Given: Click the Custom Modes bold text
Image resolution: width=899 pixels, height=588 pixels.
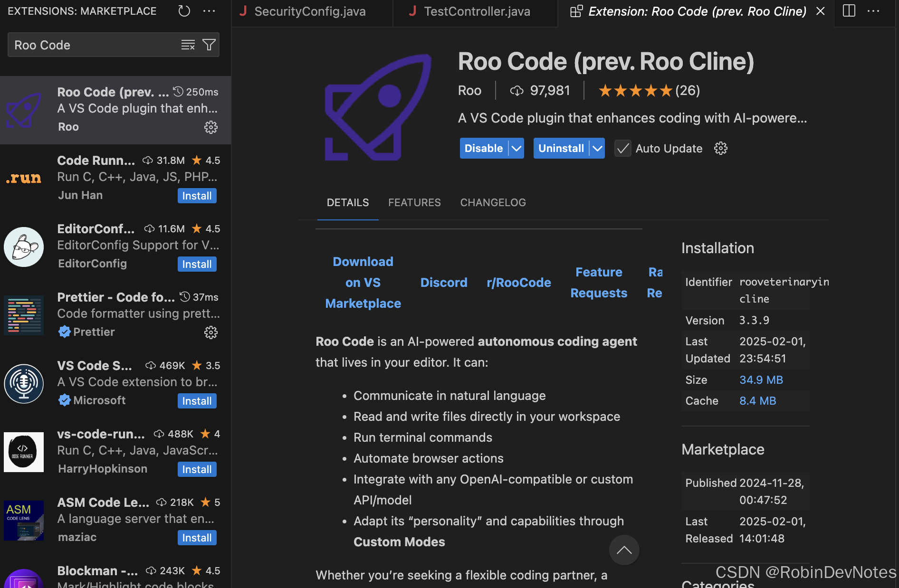Looking at the screenshot, I should click(399, 542).
